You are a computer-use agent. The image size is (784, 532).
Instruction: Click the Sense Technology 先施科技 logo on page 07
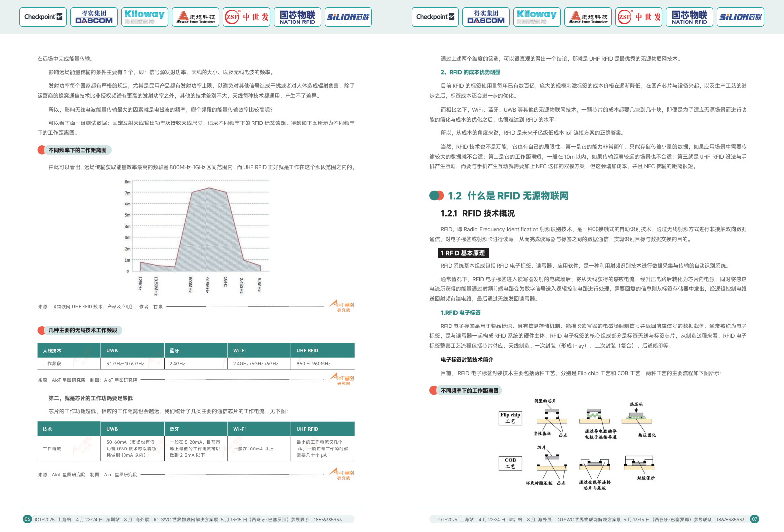coord(588,17)
